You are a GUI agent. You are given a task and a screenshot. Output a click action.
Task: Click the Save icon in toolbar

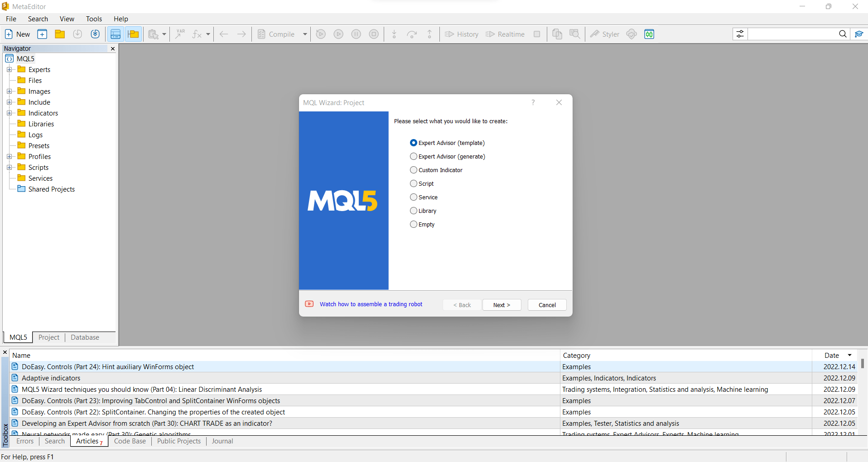(77, 34)
